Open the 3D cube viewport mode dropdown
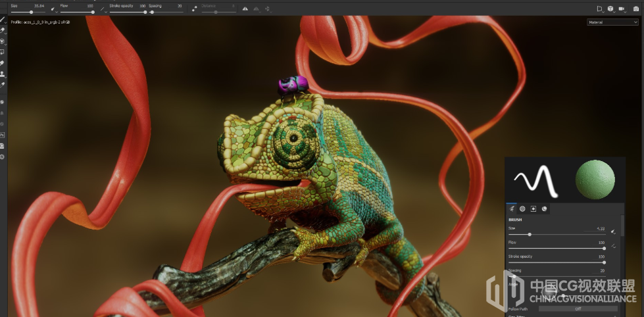 [x=611, y=9]
